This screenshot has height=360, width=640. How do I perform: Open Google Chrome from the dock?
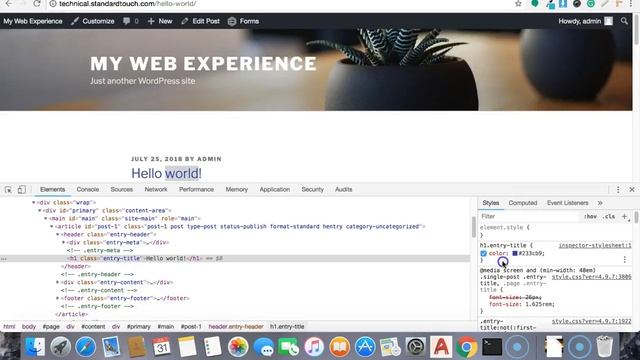(x=467, y=347)
